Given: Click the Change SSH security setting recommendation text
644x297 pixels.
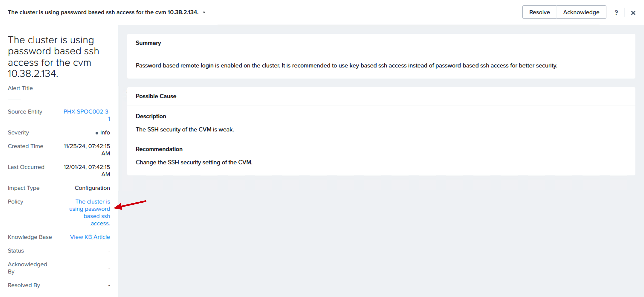Looking at the screenshot, I should coord(194,162).
